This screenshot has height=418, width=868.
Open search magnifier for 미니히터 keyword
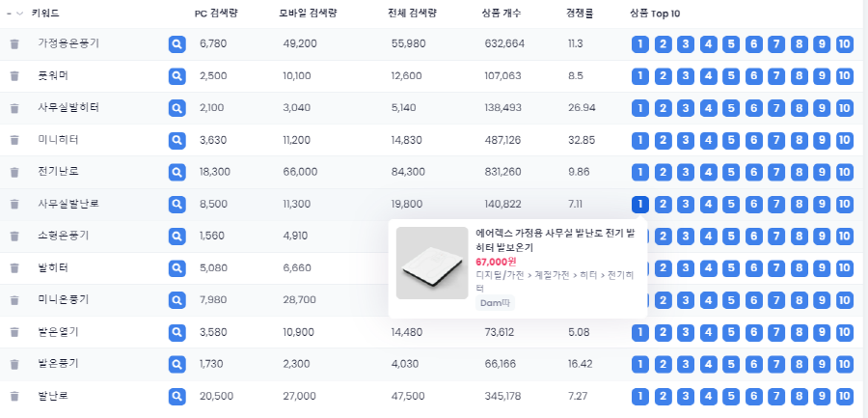[x=177, y=140]
